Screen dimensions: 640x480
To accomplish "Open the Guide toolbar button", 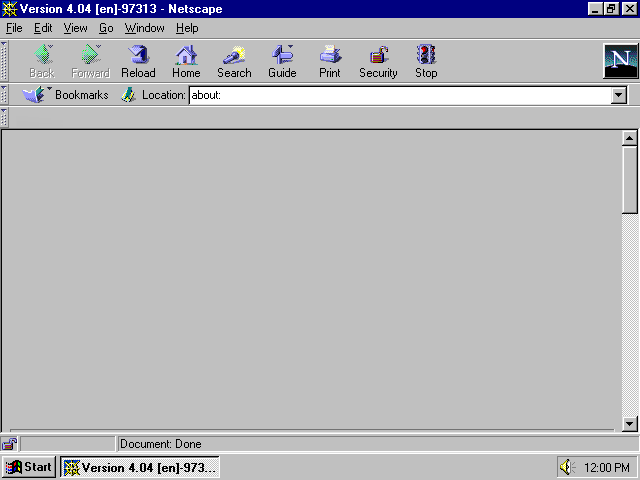I will click(x=282, y=61).
